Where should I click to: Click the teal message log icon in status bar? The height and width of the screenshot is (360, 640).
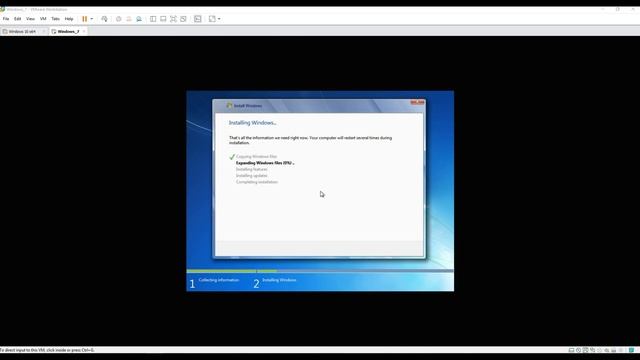(x=631, y=350)
